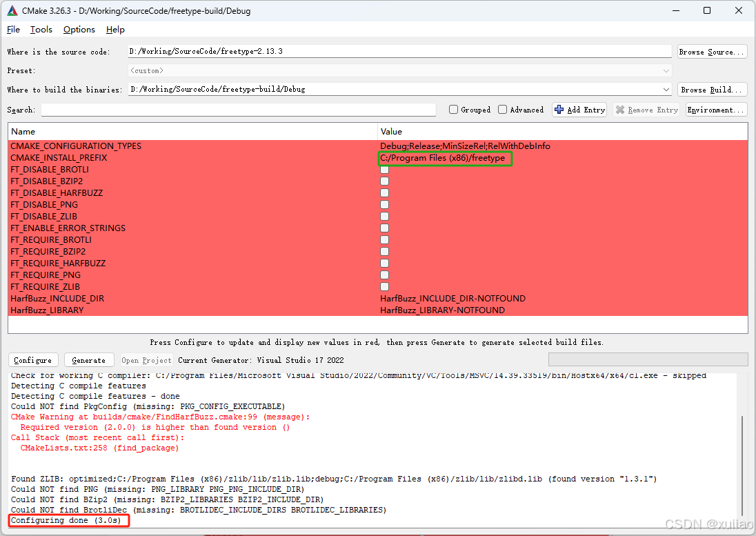The image size is (756, 536).
Task: Open the File menu
Action: 13,30
